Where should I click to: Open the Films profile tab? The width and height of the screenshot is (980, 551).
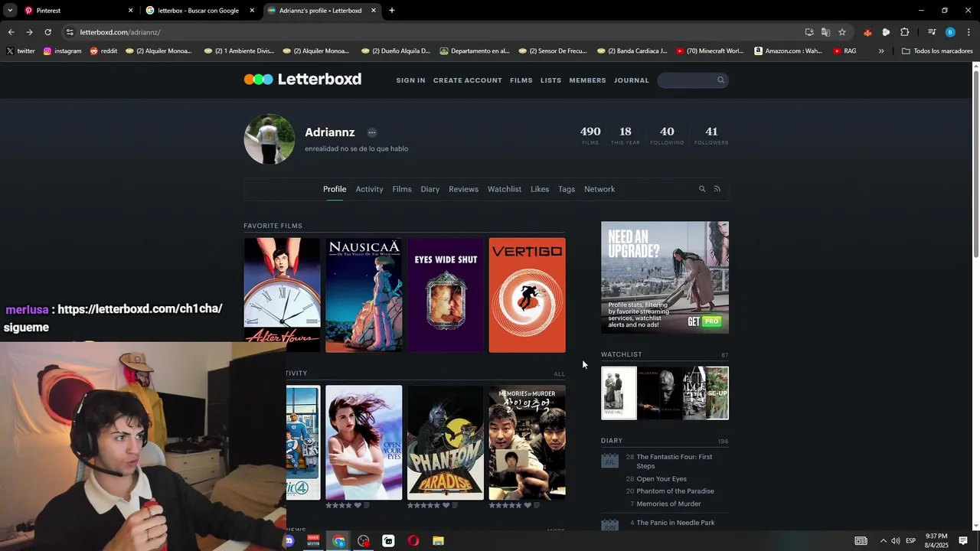click(402, 189)
